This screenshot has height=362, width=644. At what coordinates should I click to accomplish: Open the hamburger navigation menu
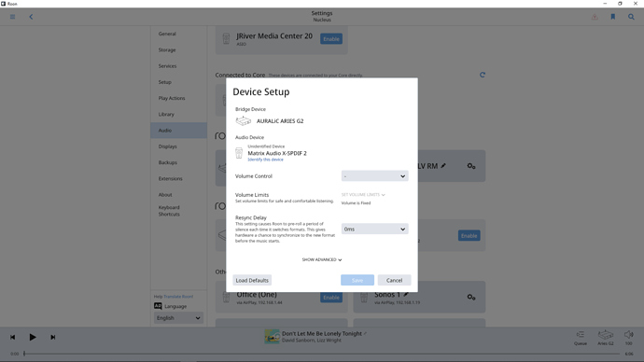13,17
